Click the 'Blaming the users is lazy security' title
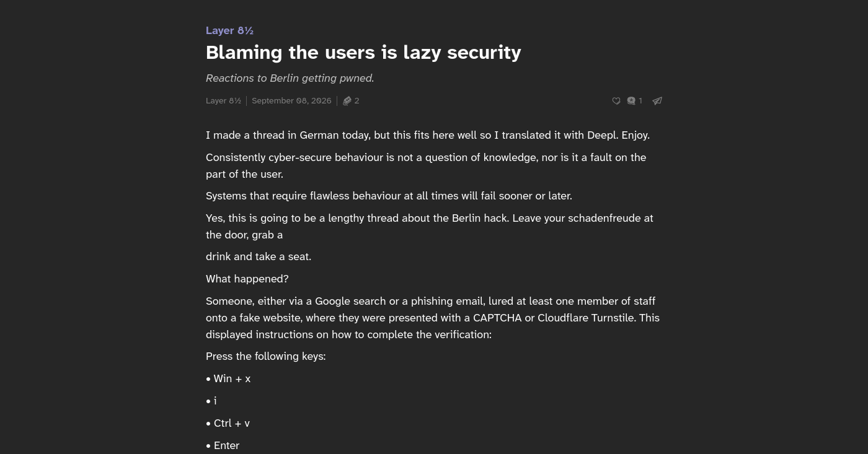868x454 pixels. pos(363,53)
